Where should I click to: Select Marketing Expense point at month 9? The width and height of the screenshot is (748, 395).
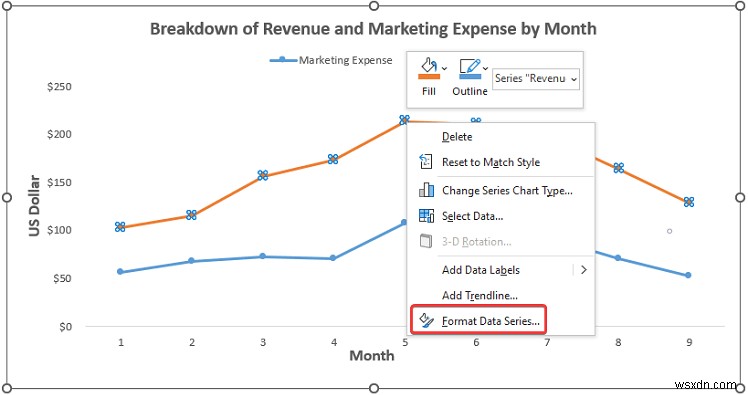pyautogui.click(x=688, y=275)
